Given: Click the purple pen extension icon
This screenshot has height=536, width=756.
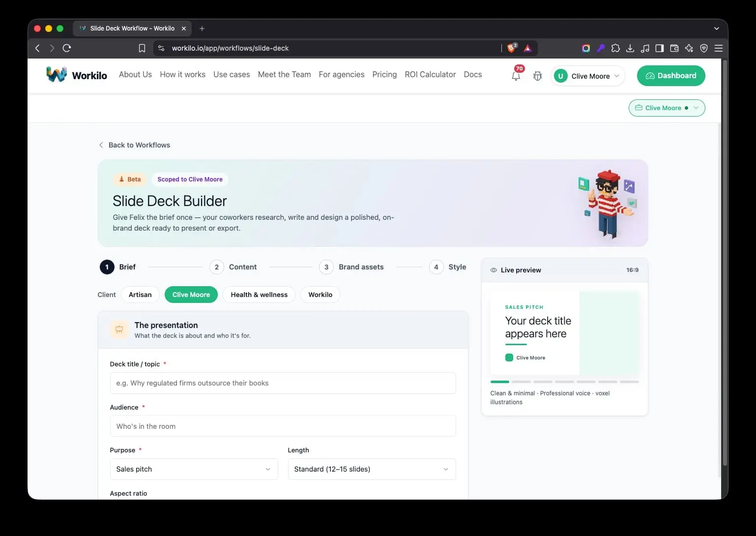Looking at the screenshot, I should coord(601,48).
